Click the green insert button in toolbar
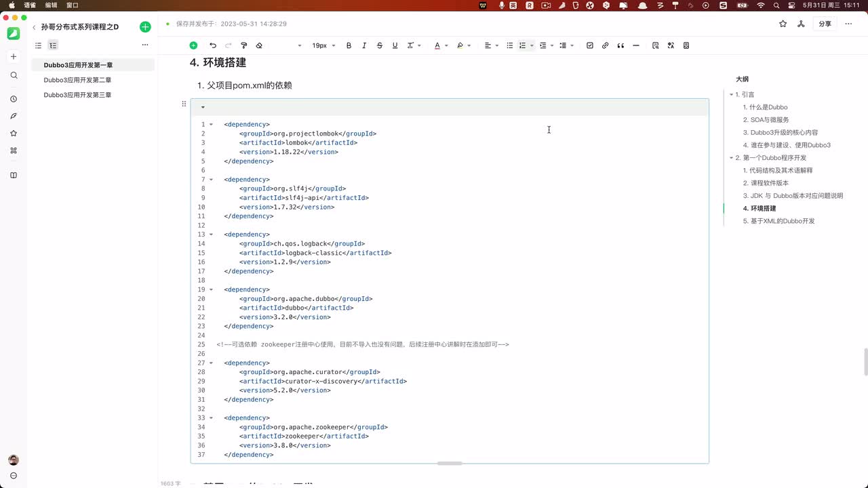This screenshot has height=488, width=868. (193, 45)
